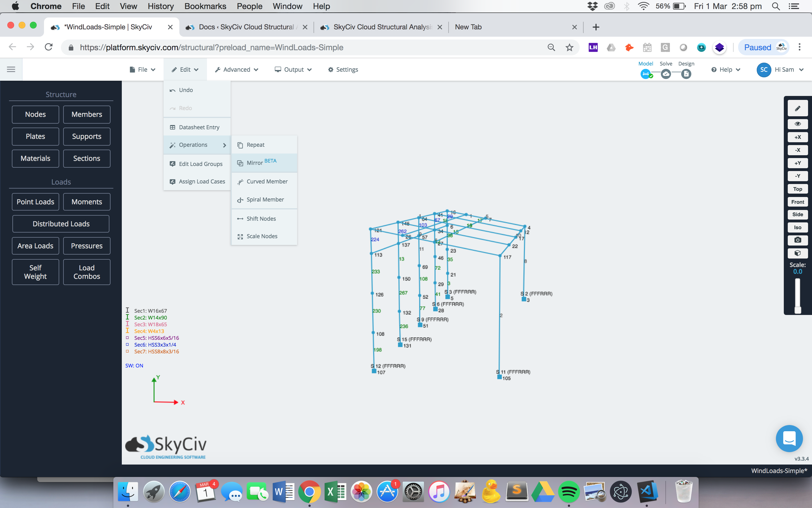Open the Advanced dropdown menu
The image size is (812, 508).
click(x=236, y=69)
